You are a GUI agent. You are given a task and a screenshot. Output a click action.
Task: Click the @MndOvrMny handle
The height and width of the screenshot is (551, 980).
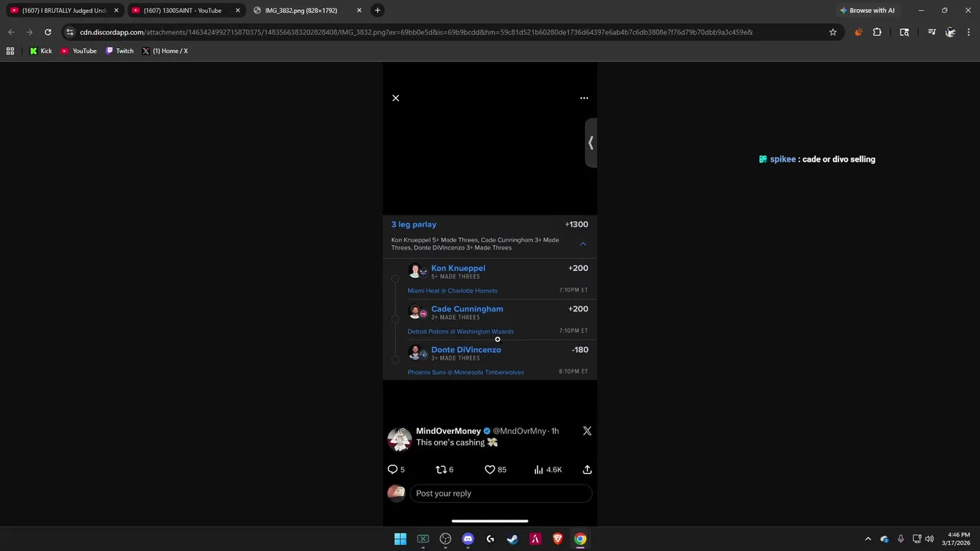tap(520, 431)
